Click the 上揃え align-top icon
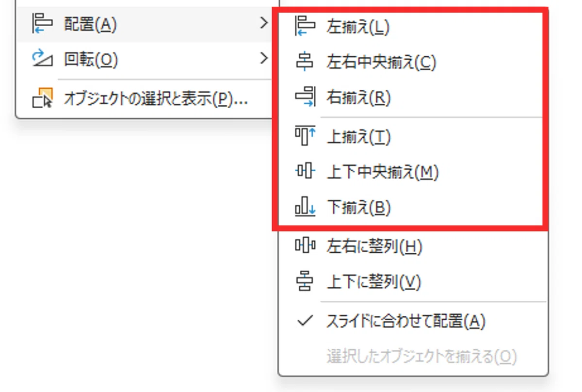The image size is (582, 392). point(305,136)
